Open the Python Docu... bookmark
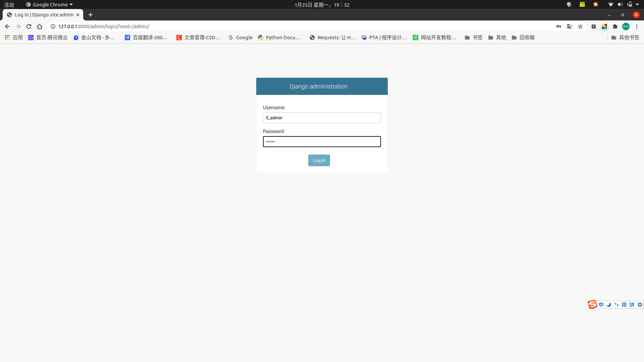Viewport: 644px width, 362px height. (279, 38)
